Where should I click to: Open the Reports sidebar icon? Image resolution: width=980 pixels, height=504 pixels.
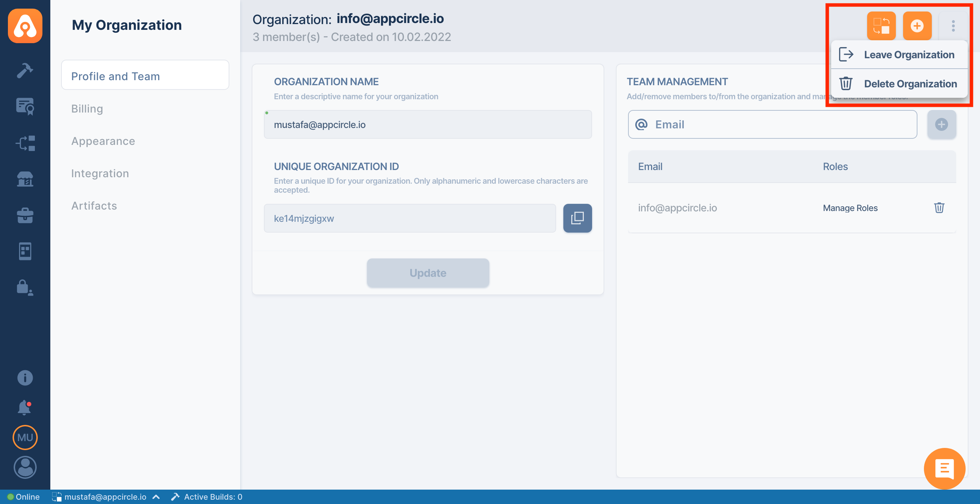(25, 251)
